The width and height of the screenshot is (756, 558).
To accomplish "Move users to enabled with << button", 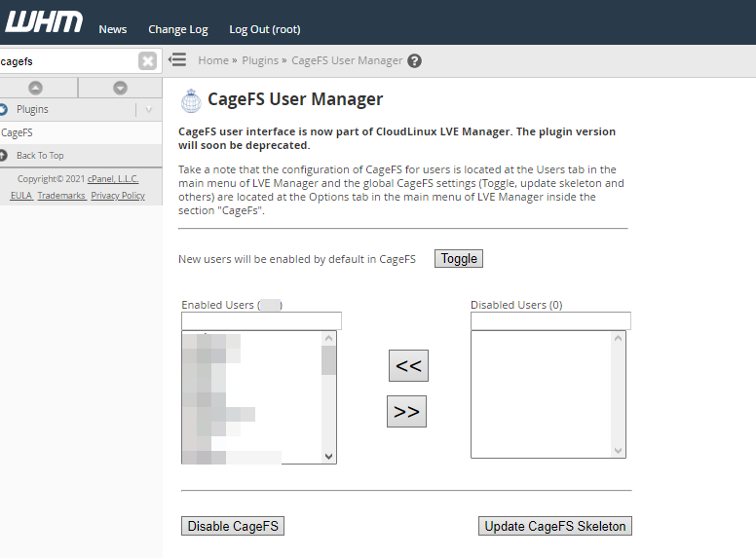I will point(408,366).
